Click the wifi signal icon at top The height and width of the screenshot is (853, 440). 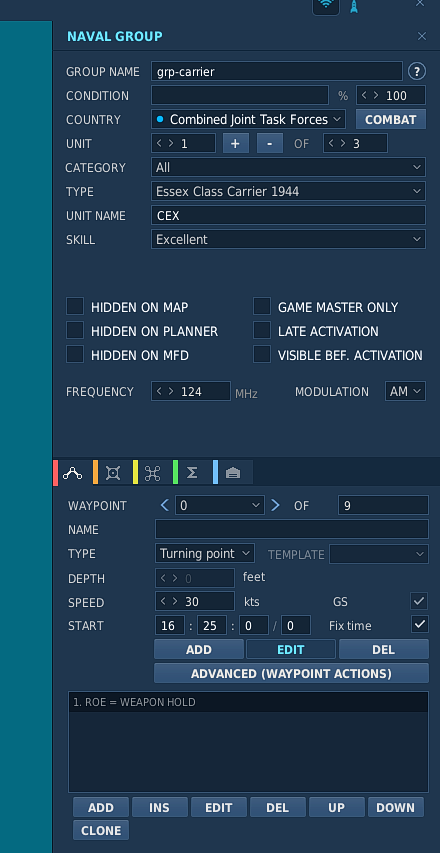(326, 4)
